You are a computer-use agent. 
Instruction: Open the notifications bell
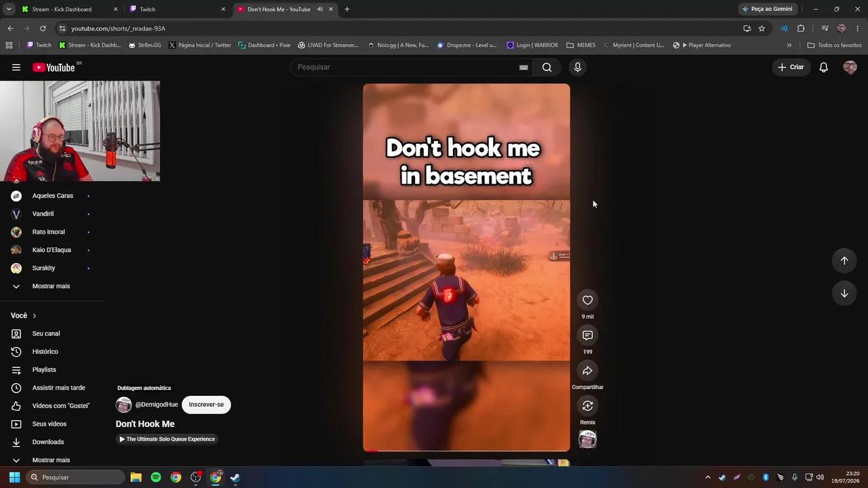(823, 67)
